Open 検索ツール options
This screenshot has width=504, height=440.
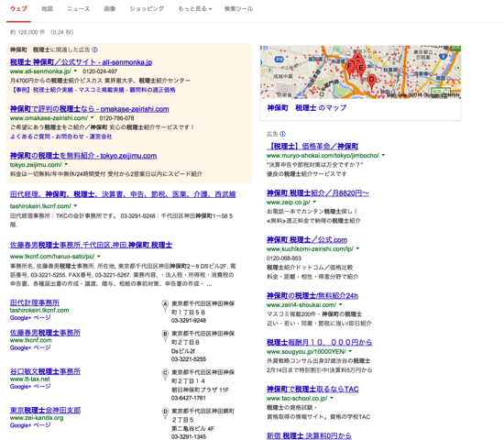coord(238,9)
